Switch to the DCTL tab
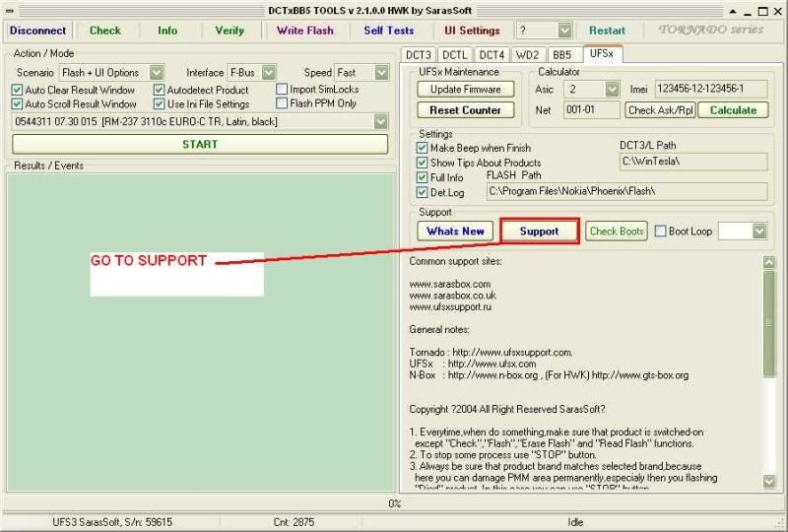 tap(455, 55)
